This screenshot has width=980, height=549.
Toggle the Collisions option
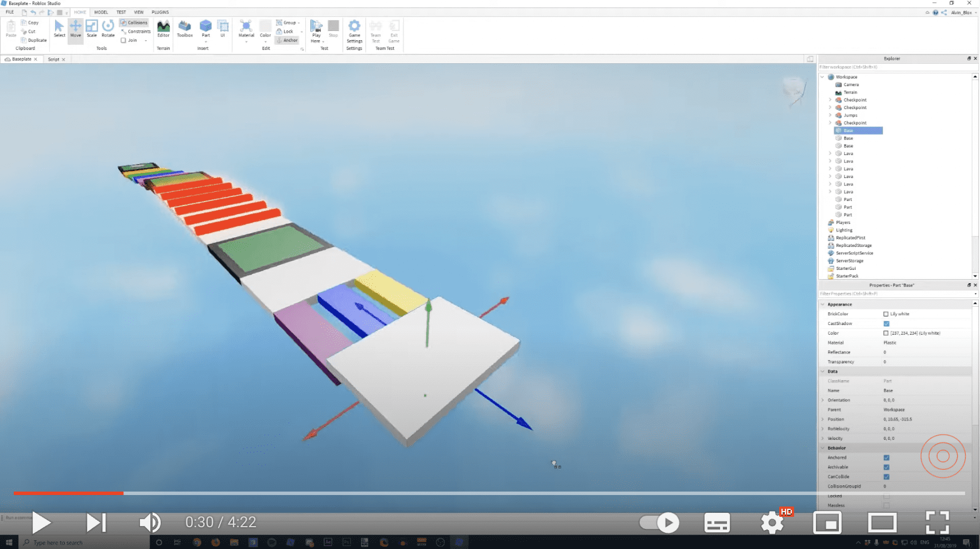pyautogui.click(x=134, y=22)
